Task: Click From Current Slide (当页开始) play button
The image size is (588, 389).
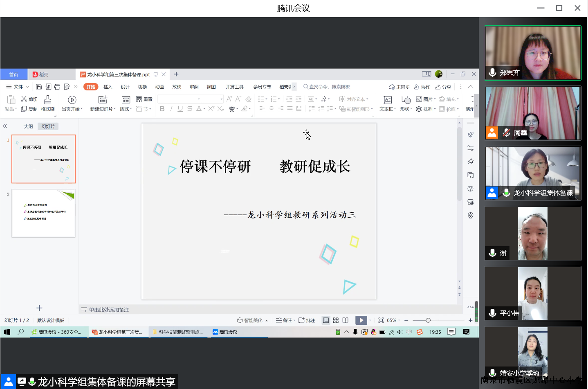Action: pos(72,103)
